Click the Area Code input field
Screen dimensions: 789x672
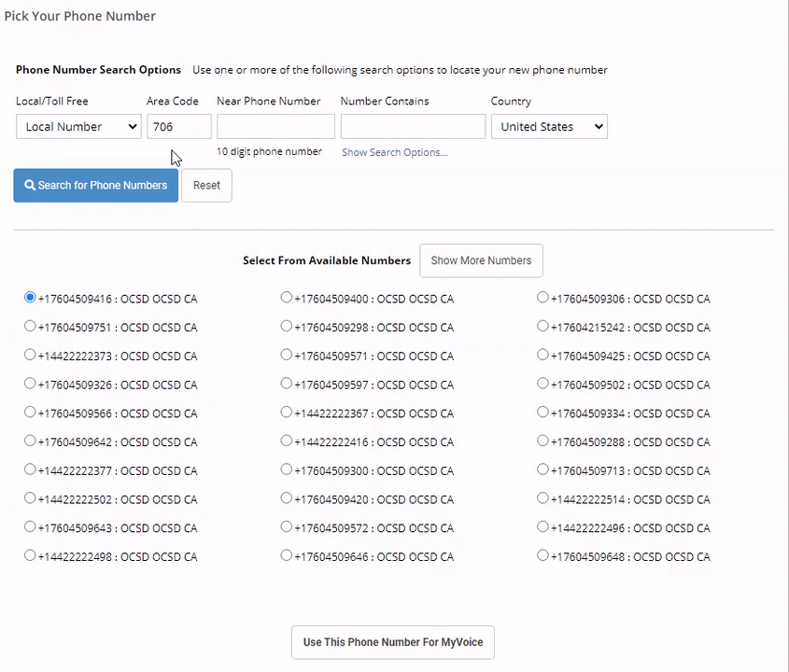click(178, 127)
